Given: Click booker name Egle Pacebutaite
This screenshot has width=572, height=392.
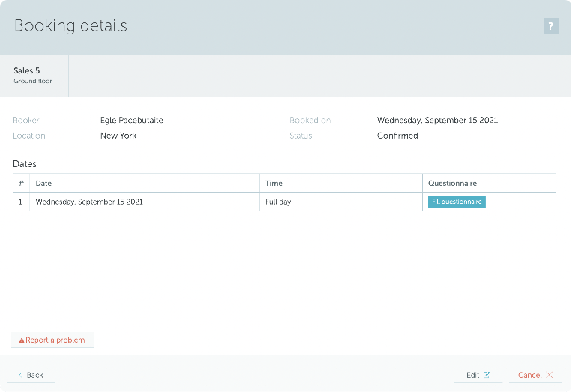Looking at the screenshot, I should pyautogui.click(x=132, y=121).
